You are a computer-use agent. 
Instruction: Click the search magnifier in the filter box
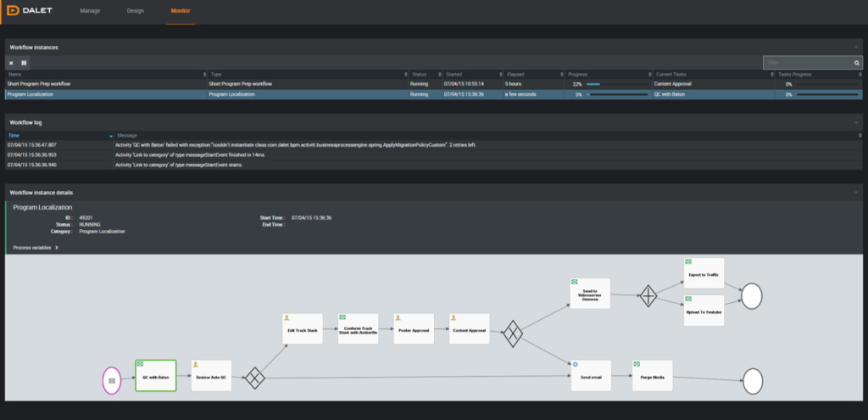(x=856, y=63)
